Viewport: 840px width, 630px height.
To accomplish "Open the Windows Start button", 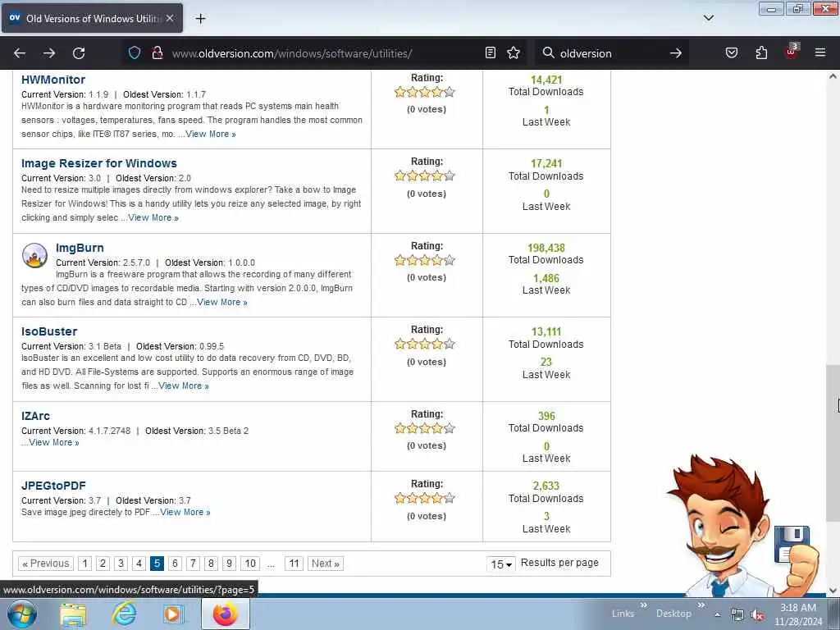I will (22, 614).
